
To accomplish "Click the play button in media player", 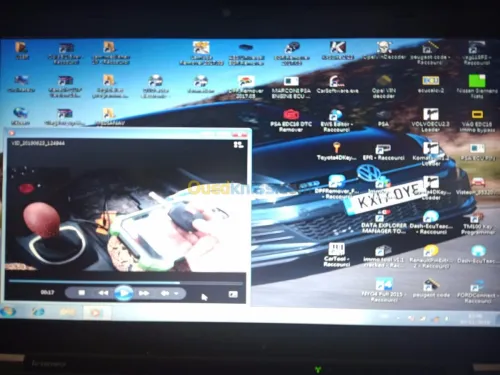I will 124,293.
